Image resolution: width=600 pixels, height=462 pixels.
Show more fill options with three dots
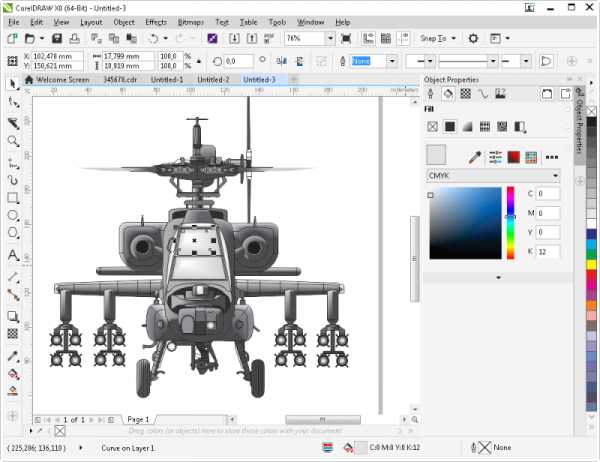pyautogui.click(x=551, y=157)
